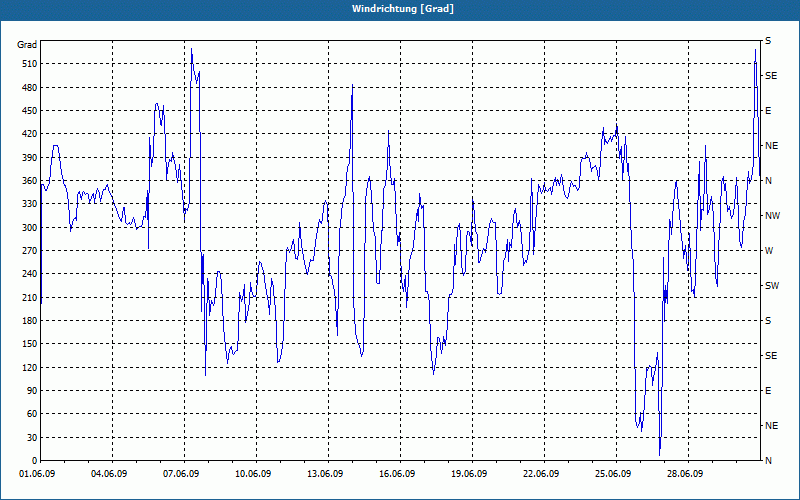800x500 pixels.
Task: Select the 150 degree axis value
Action: click(30, 344)
